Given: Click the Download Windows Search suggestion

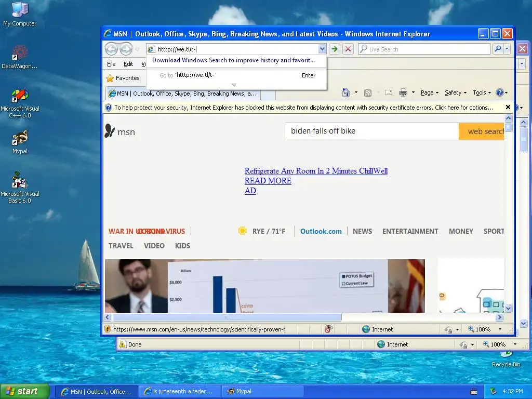Looking at the screenshot, I should click(x=233, y=60).
